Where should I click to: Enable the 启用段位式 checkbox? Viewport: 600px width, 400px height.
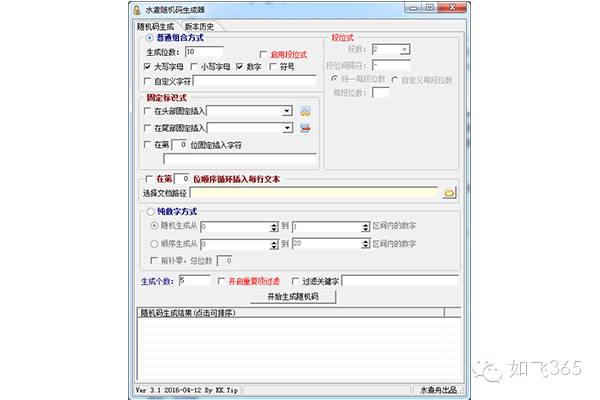point(263,54)
